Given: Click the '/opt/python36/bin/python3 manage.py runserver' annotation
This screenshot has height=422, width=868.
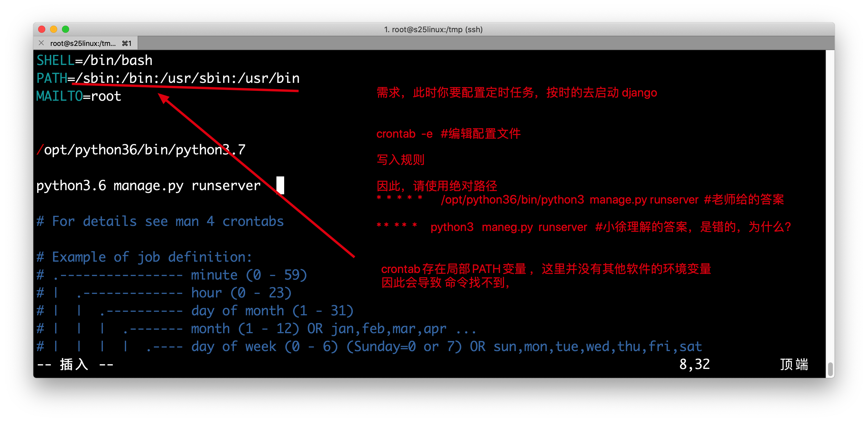Looking at the screenshot, I should pyautogui.click(x=570, y=200).
